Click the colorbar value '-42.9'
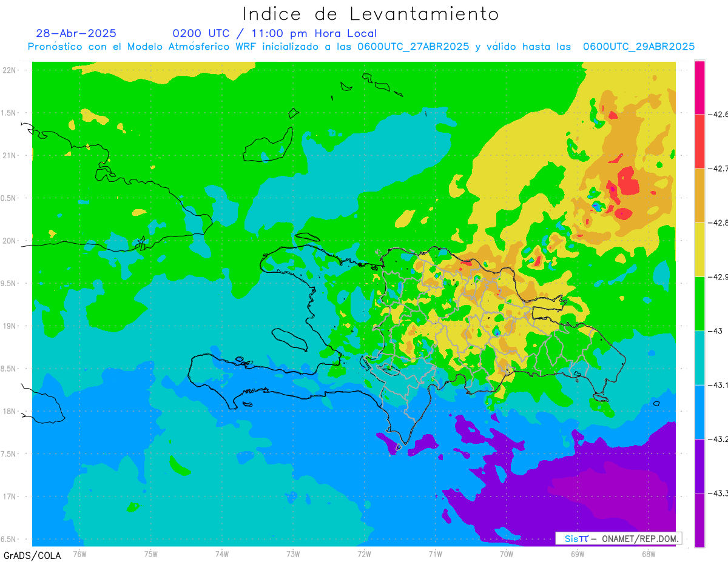728x562 pixels. click(718, 276)
